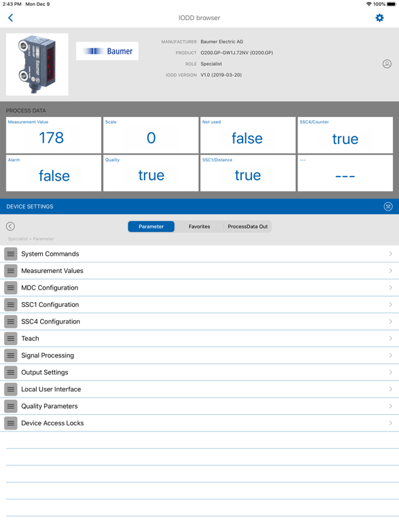This screenshot has height=532, width=399.
Task: Click menu icon beside MDC Configuration
Action: tap(11, 287)
